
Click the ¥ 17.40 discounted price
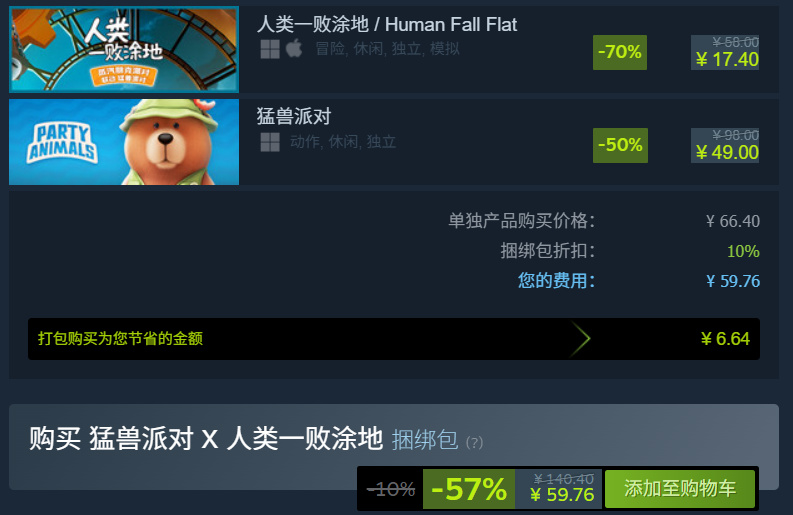tap(727, 60)
